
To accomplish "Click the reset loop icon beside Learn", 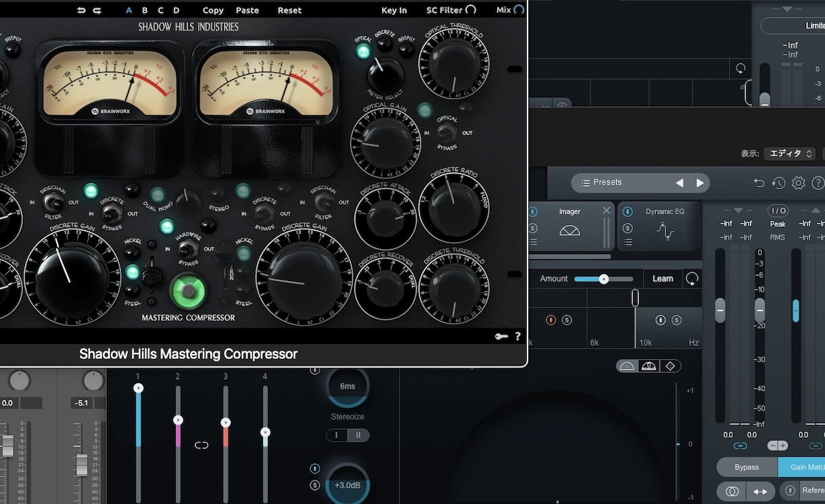I will pos(692,278).
